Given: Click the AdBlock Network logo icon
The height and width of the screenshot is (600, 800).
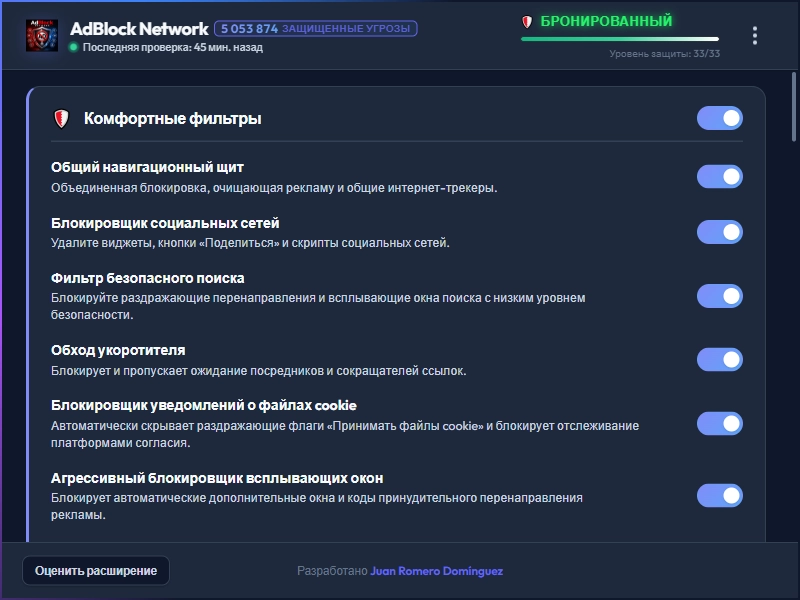Looking at the screenshot, I should (42, 35).
